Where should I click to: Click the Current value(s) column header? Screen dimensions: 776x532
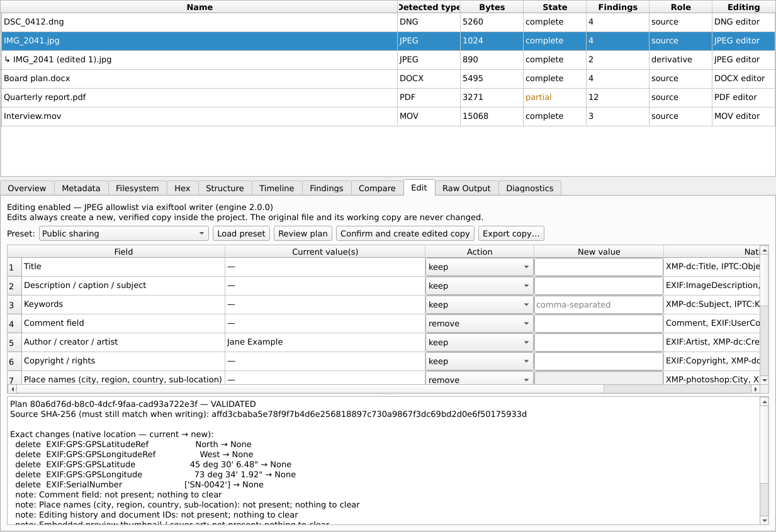325,252
